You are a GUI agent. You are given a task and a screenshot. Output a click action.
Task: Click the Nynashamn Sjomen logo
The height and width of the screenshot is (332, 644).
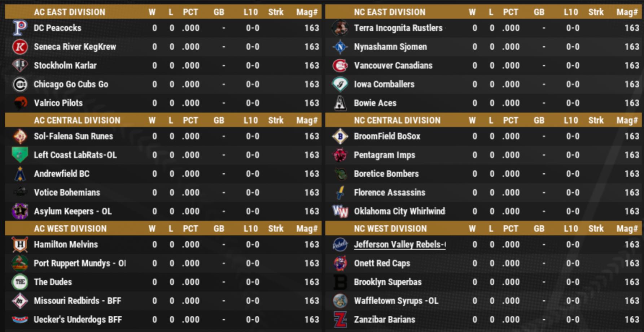340,47
